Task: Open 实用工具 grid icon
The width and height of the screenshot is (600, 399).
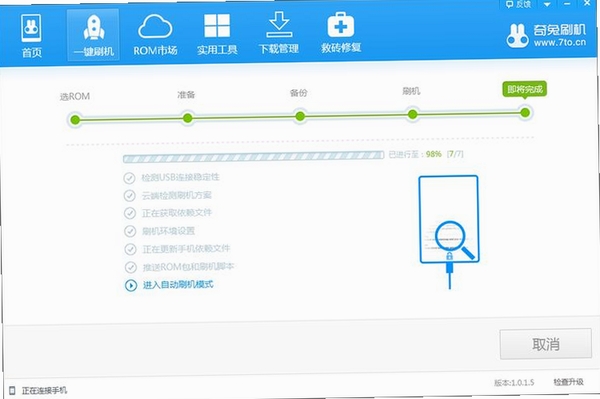Action: pos(217,26)
